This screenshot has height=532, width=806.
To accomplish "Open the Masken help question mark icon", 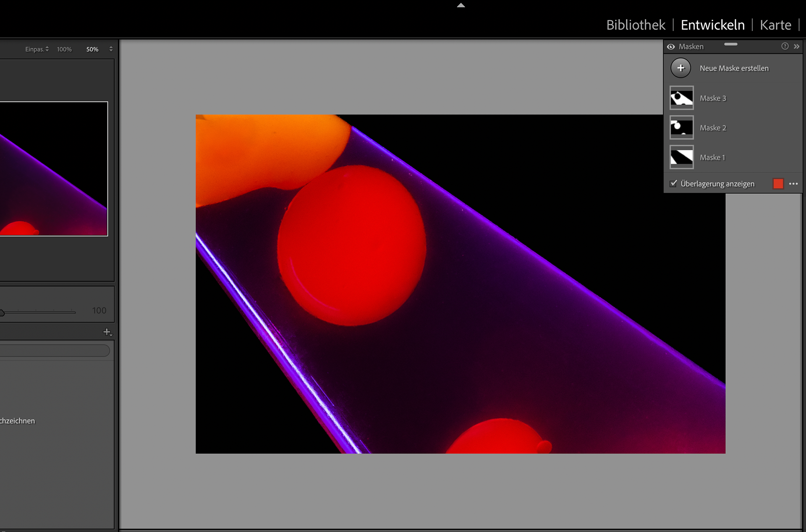I will (x=785, y=46).
